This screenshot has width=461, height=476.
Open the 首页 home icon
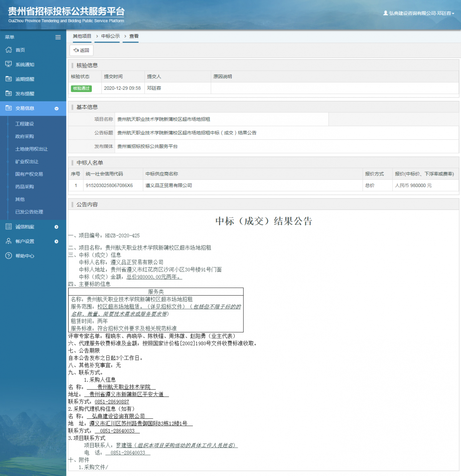8,50
